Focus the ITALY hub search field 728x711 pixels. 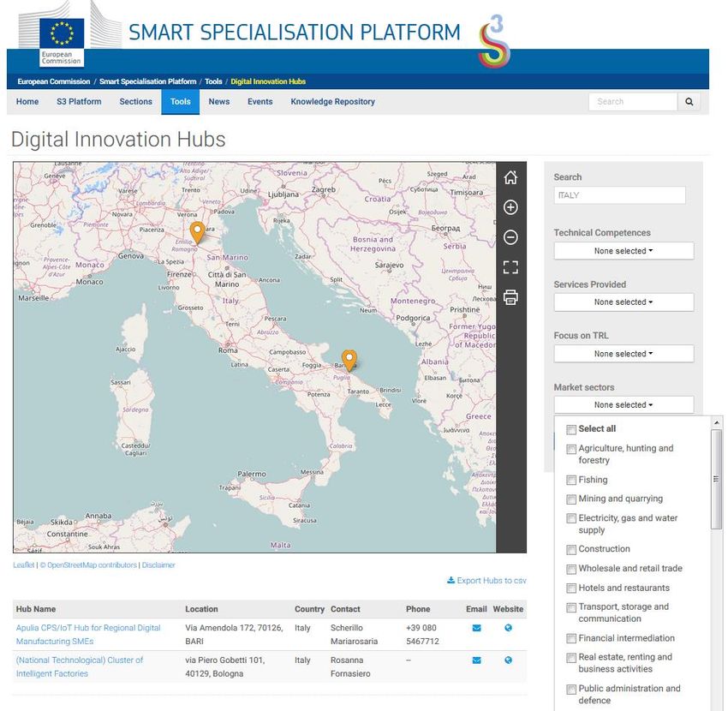(x=619, y=195)
